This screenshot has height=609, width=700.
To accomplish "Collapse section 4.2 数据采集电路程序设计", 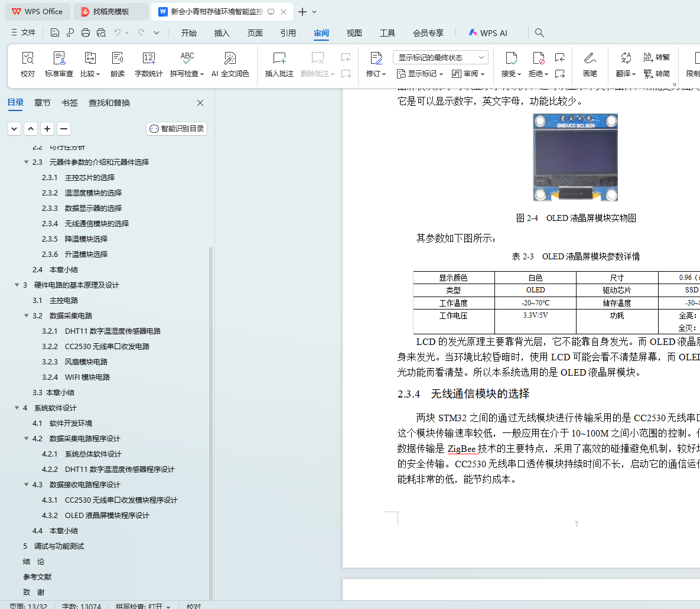I will [27, 438].
